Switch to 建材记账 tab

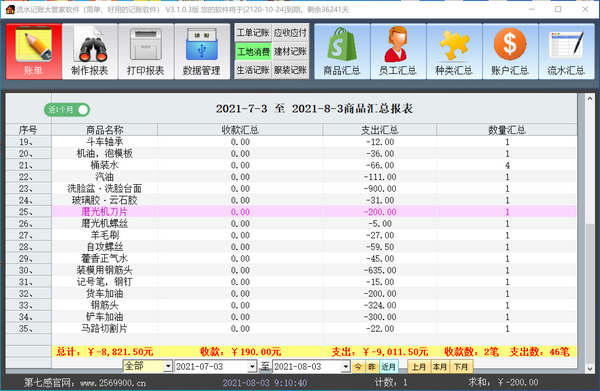click(290, 52)
